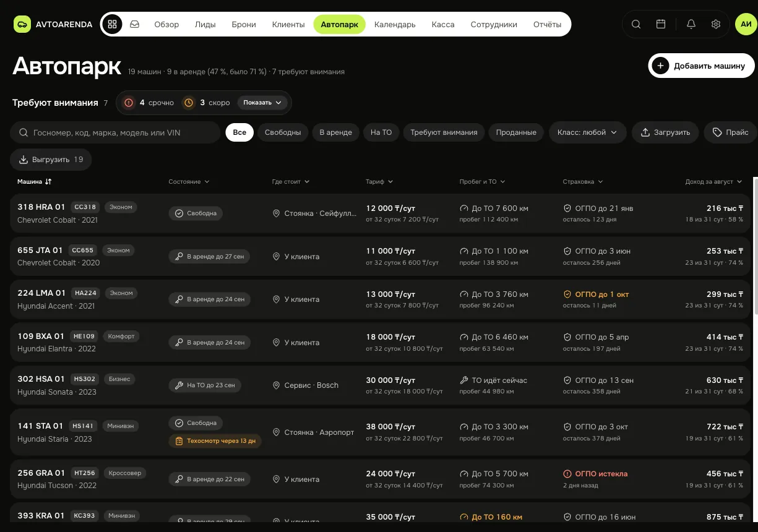Open the Страховка column menu
Screen dimensions: 758x532
(583, 182)
